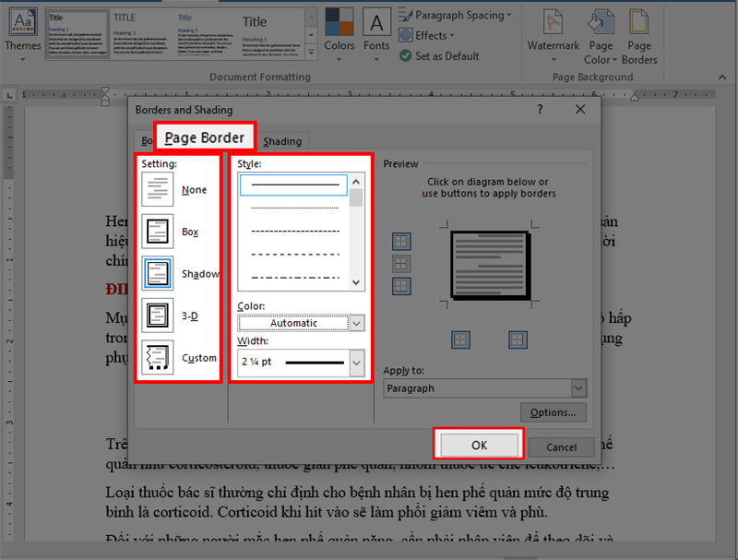The image size is (738, 560).
Task: Open the Apply to Paragraph dropdown
Action: click(x=578, y=388)
